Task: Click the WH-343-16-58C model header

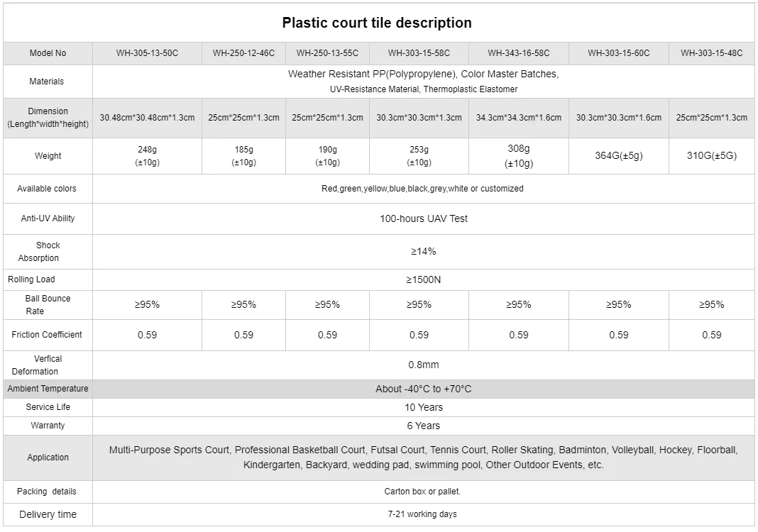Action: 518,53
